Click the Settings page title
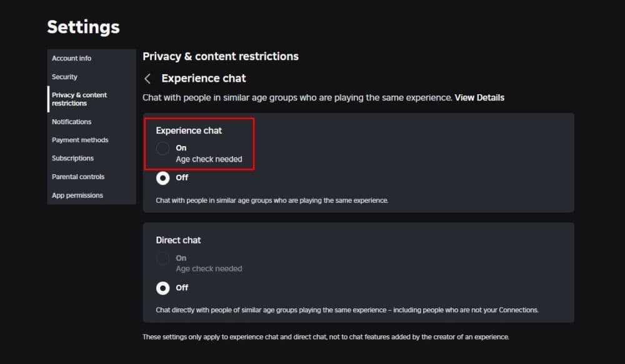This screenshot has width=625, height=364. 83,27
